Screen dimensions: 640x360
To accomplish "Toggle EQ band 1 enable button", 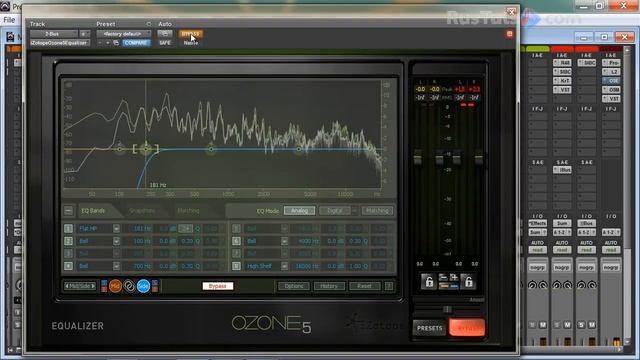I will tap(68, 229).
